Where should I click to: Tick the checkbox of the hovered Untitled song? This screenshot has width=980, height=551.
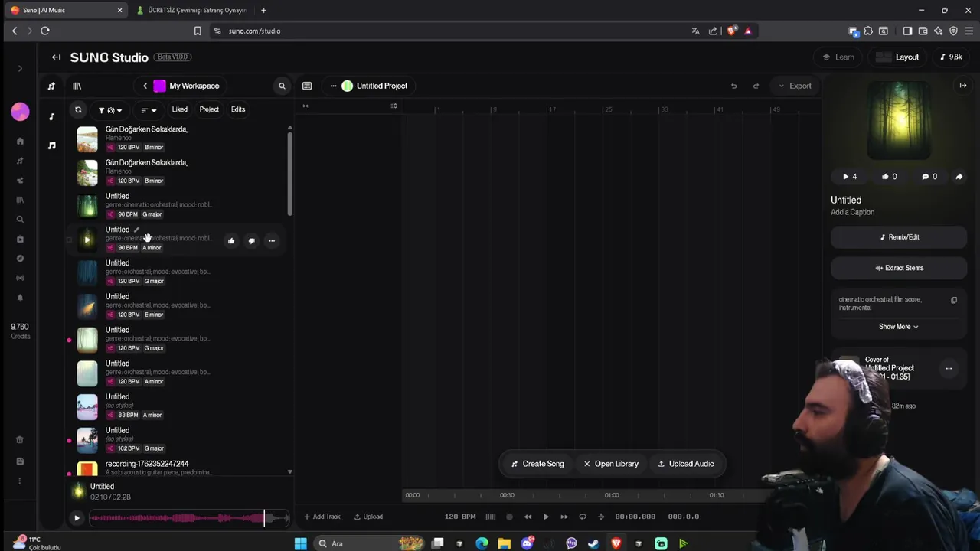pos(69,241)
